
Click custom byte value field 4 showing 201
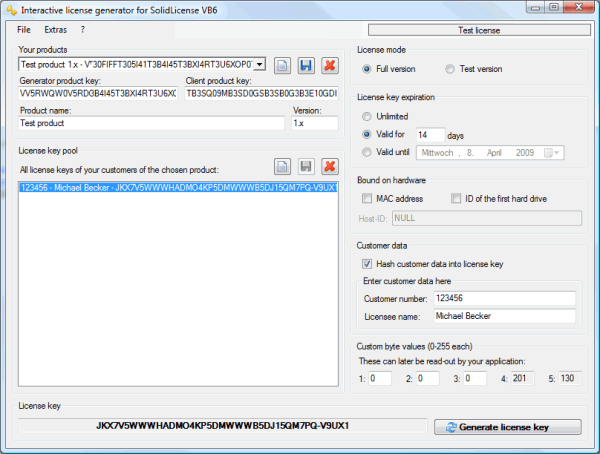click(522, 378)
